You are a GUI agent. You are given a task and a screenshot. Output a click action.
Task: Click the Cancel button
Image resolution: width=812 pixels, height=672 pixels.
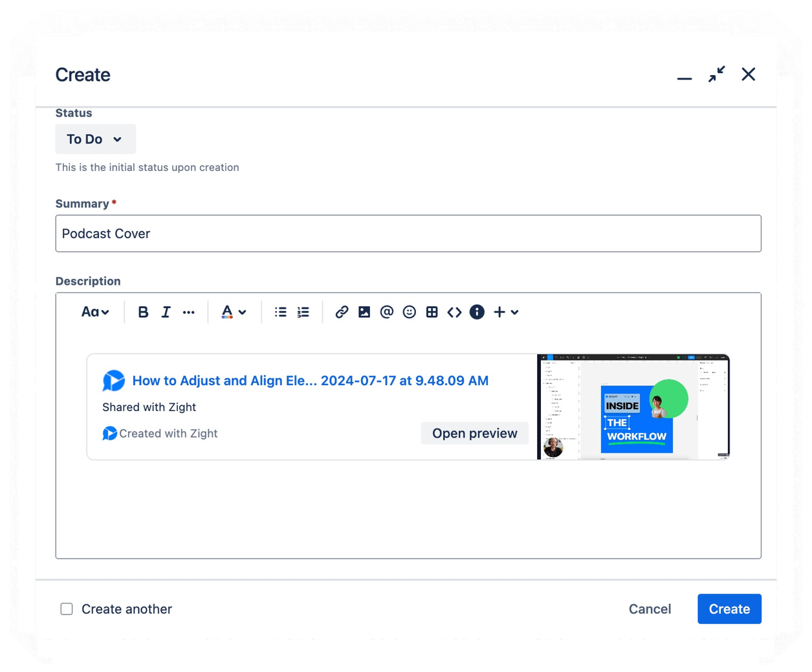click(x=650, y=609)
